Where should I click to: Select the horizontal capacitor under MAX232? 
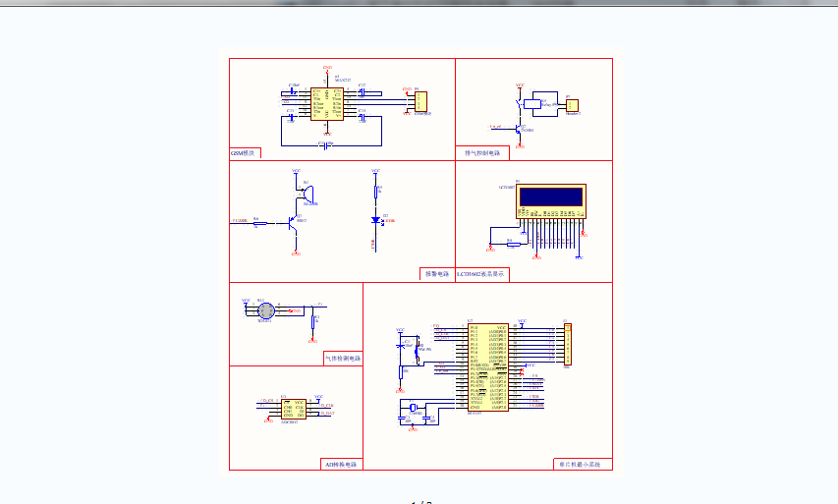click(x=325, y=145)
